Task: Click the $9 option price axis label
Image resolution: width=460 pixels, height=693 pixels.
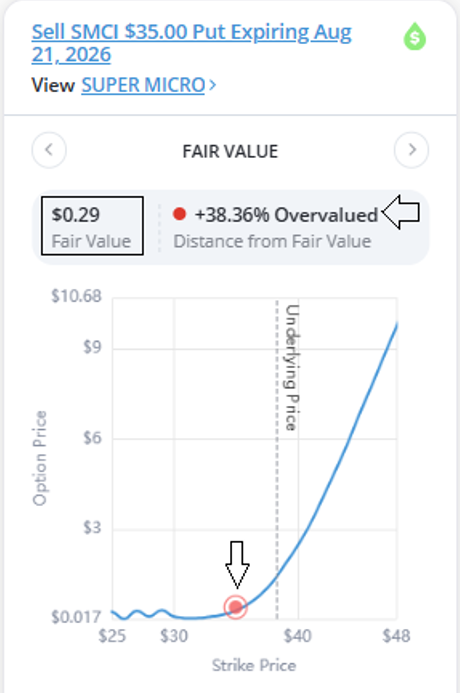Action: [92, 347]
